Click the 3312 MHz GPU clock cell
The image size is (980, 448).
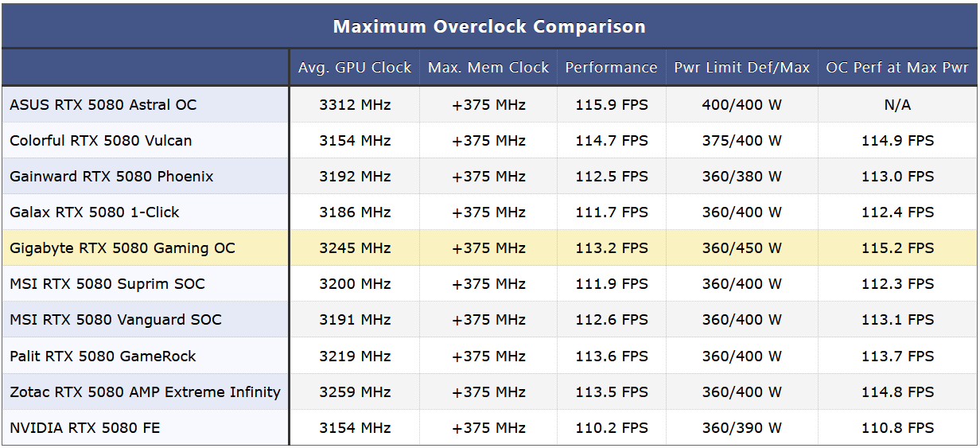pyautogui.click(x=355, y=105)
